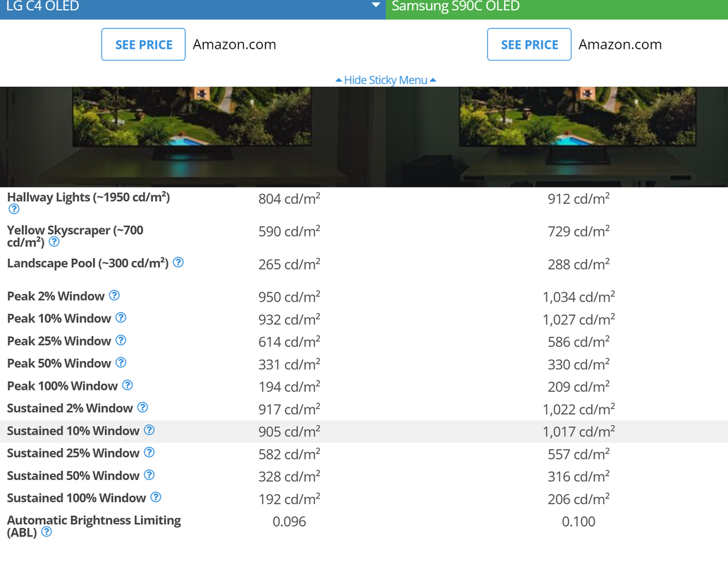Select the Peak 2% Window label
Image resolution: width=728 pixels, height=564 pixels.
pyautogui.click(x=56, y=296)
